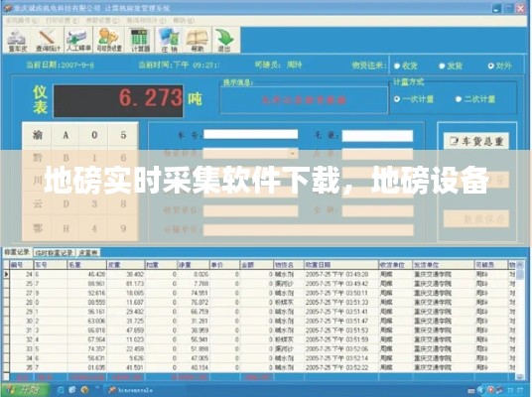Switch to the 称重记录 tab
This screenshot has height=397, width=532.
(17, 252)
